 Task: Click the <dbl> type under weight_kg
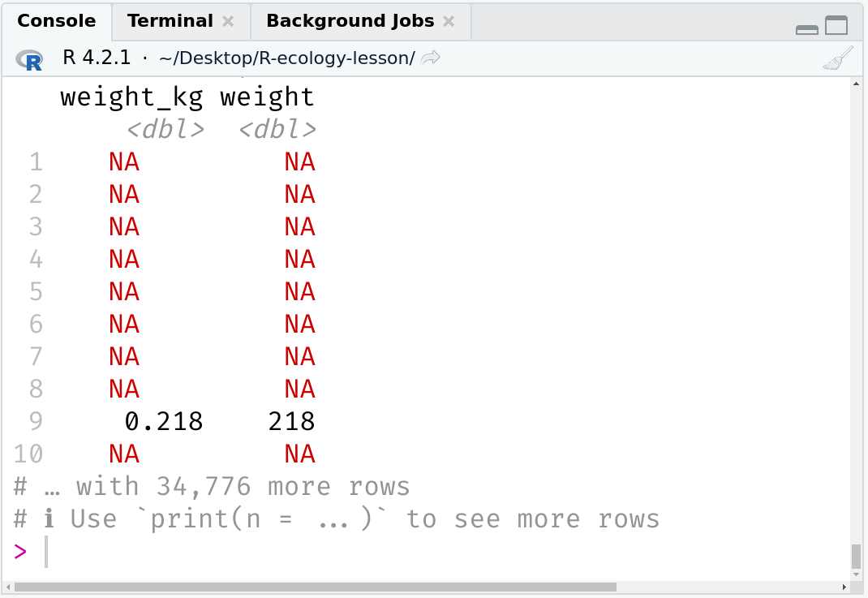tap(165, 130)
